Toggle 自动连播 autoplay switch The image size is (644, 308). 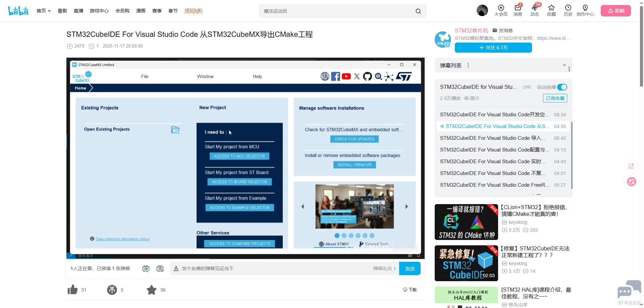point(562,87)
